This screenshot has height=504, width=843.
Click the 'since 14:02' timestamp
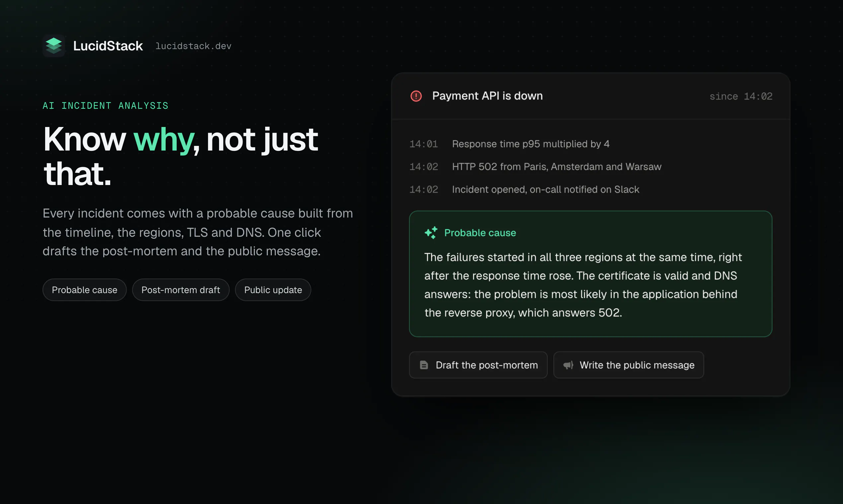tap(741, 96)
